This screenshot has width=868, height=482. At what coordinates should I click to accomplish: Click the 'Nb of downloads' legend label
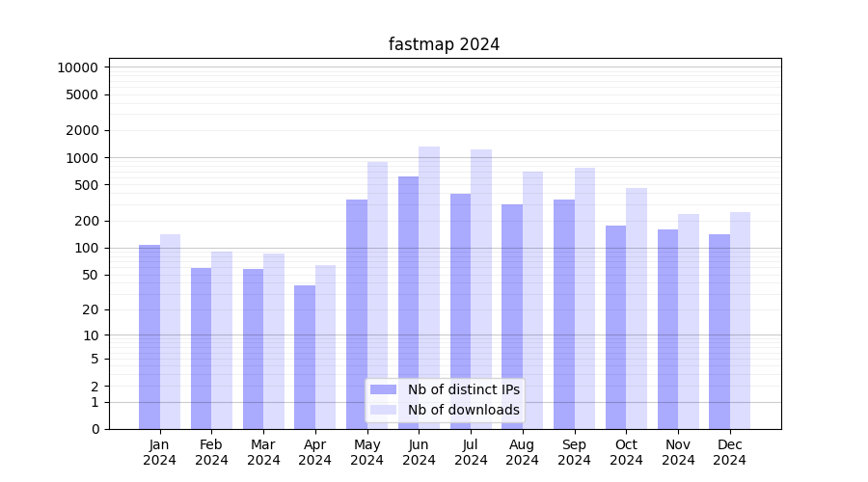[463, 410]
